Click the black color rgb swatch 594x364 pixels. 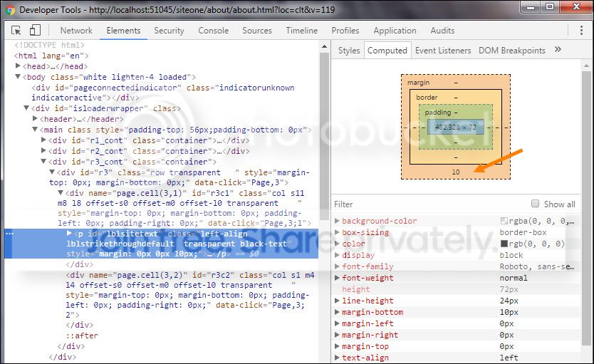click(x=504, y=244)
